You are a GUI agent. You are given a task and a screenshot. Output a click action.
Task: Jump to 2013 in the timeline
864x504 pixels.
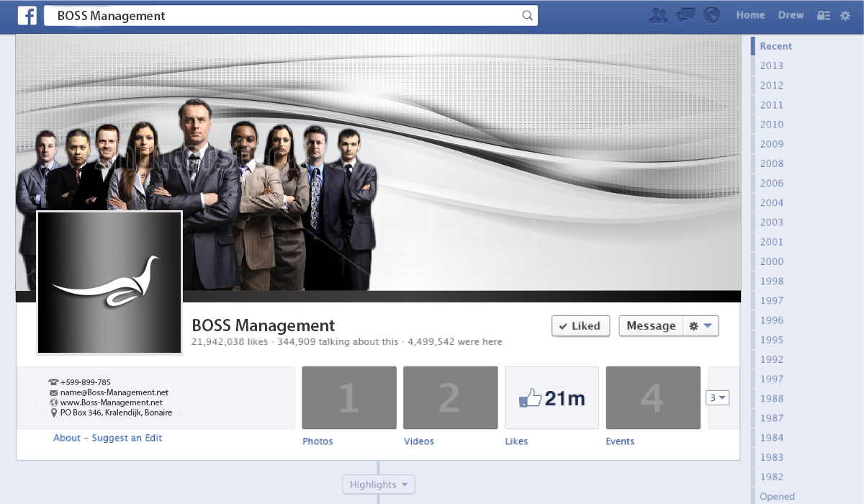771,66
